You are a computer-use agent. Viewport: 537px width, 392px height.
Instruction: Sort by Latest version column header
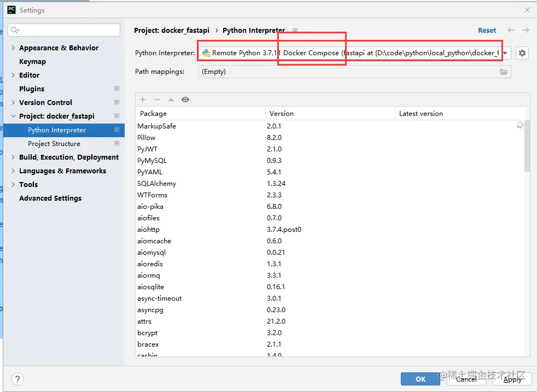459,113
